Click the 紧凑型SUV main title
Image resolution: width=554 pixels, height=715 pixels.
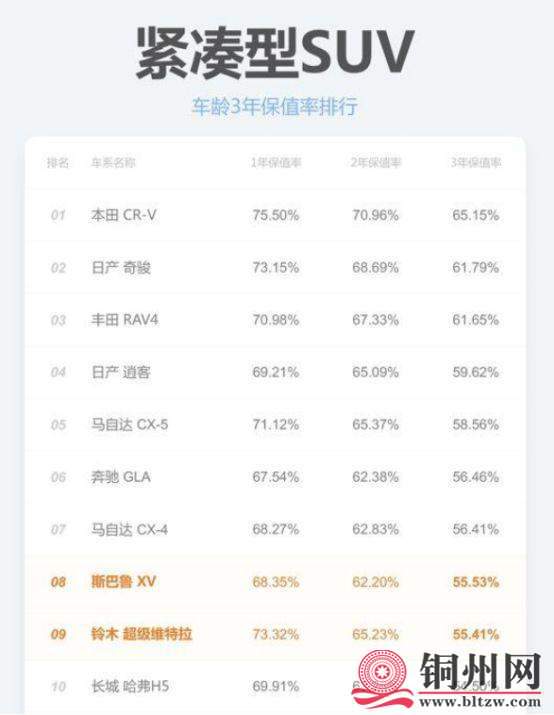click(x=275, y=52)
